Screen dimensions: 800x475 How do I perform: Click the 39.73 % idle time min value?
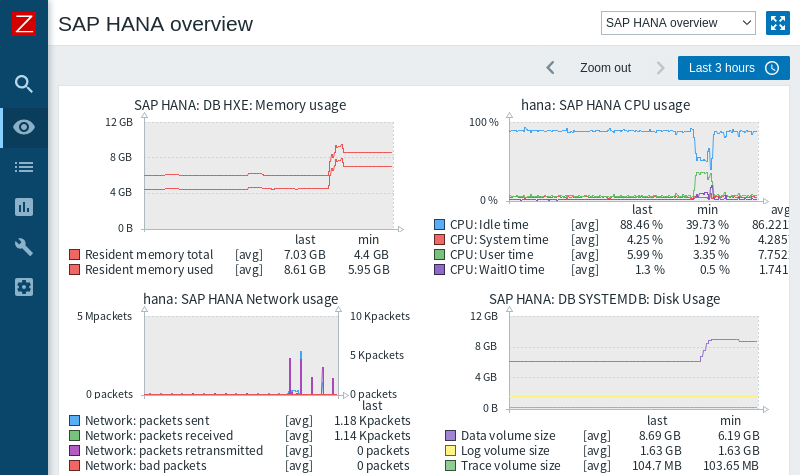click(x=707, y=224)
